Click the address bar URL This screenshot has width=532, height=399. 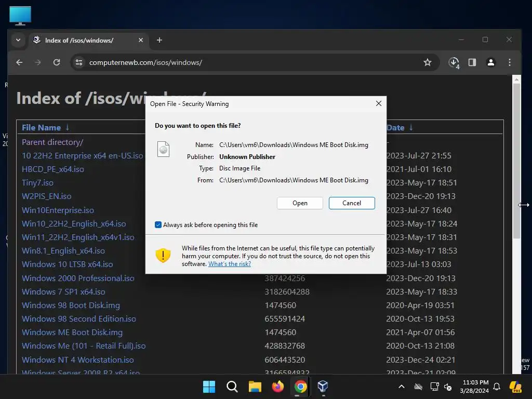145,62
